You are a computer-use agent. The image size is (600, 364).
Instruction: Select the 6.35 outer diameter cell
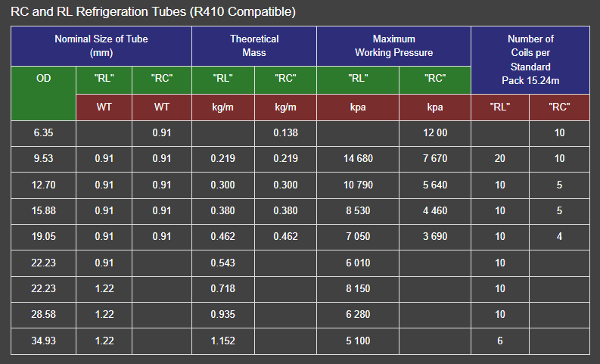(x=44, y=132)
